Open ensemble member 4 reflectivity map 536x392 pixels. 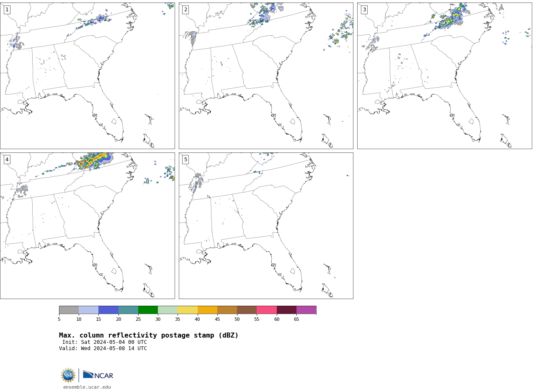[x=88, y=226]
